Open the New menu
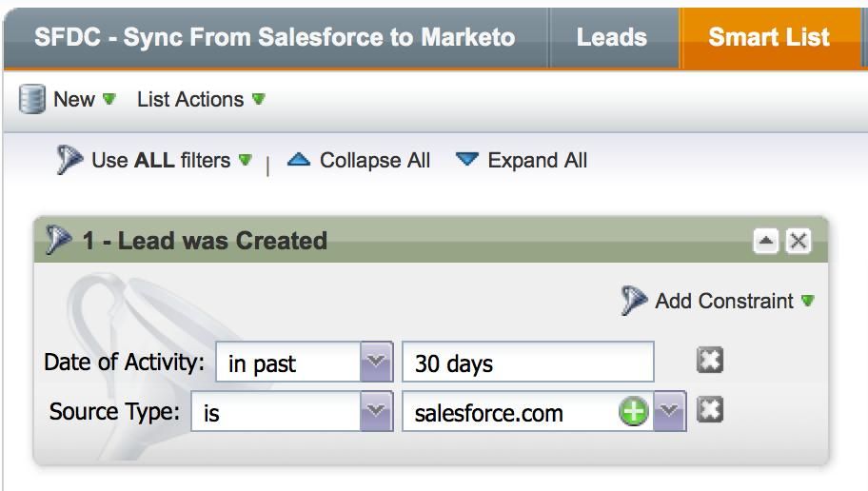 click(x=74, y=100)
